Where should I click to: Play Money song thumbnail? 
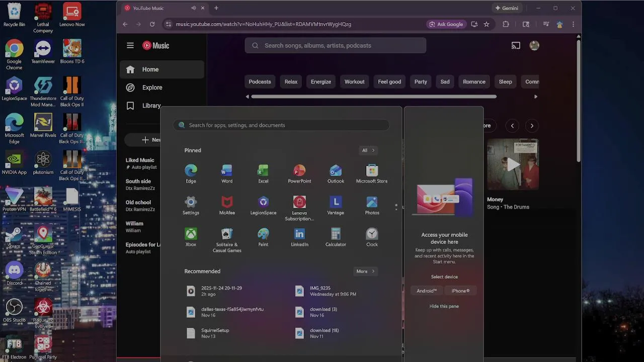click(x=513, y=164)
